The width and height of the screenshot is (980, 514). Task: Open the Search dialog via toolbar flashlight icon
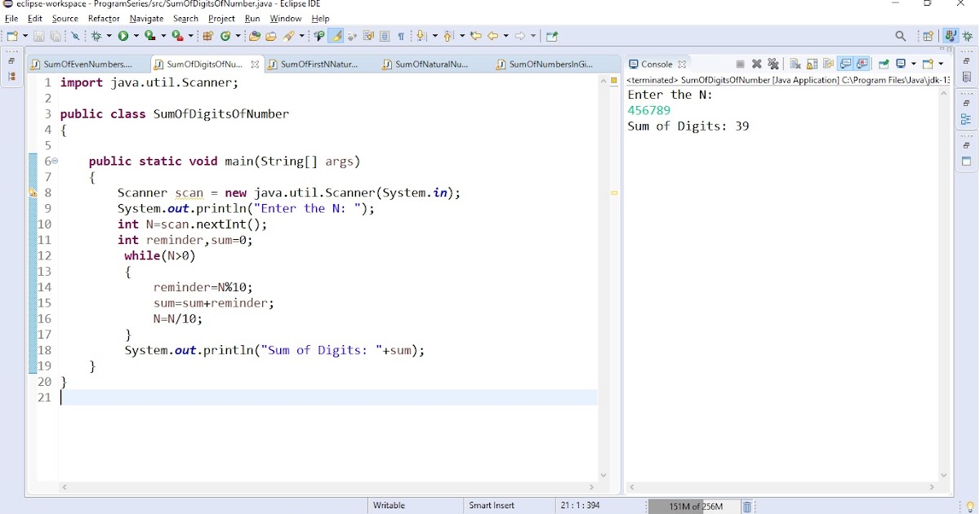[287, 36]
